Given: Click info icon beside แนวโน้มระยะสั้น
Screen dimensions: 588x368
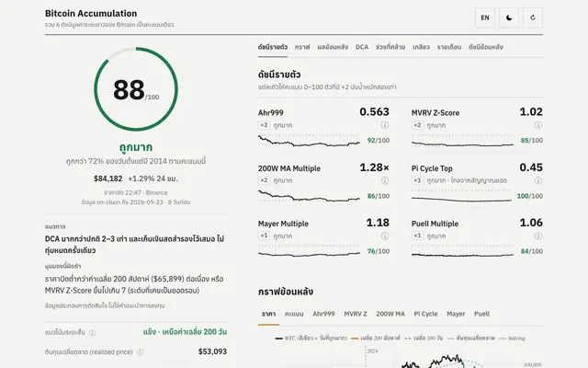Looking at the screenshot, I should (x=92, y=333).
